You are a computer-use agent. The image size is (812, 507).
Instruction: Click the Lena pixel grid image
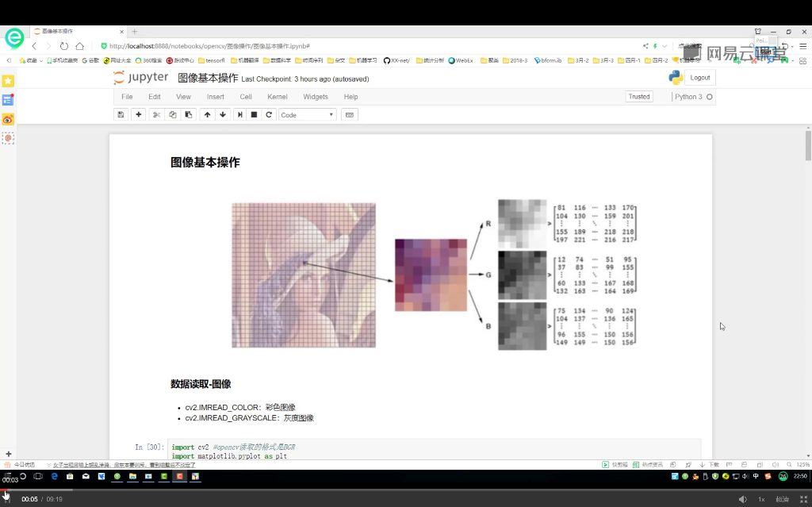click(x=304, y=275)
